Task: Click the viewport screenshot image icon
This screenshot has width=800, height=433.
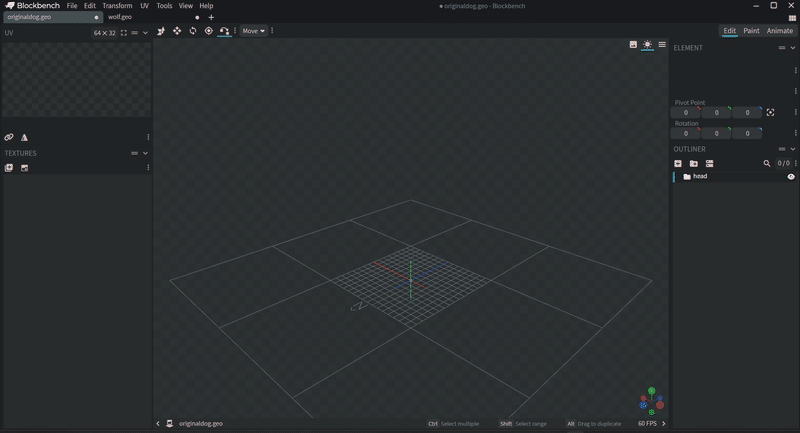Action: click(633, 45)
